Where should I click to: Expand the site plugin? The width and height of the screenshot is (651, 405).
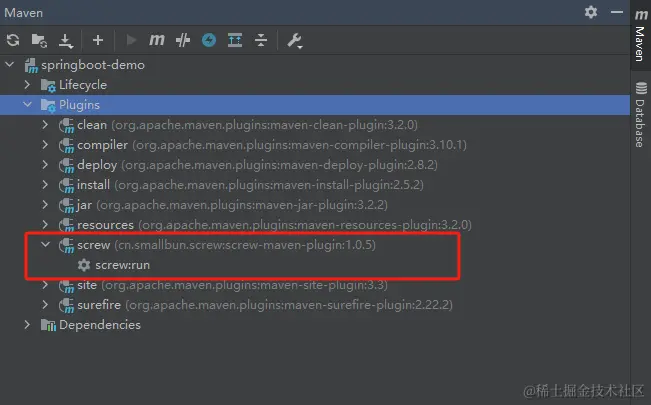pyautogui.click(x=45, y=285)
